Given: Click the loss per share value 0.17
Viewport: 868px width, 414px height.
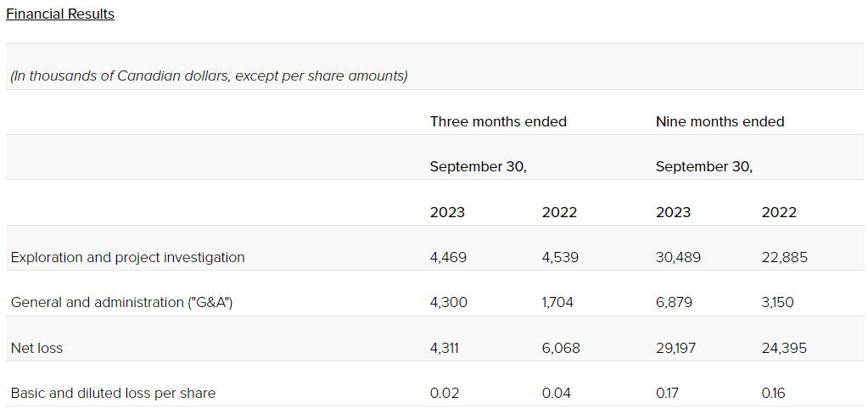Looking at the screenshot, I should click(x=669, y=393).
